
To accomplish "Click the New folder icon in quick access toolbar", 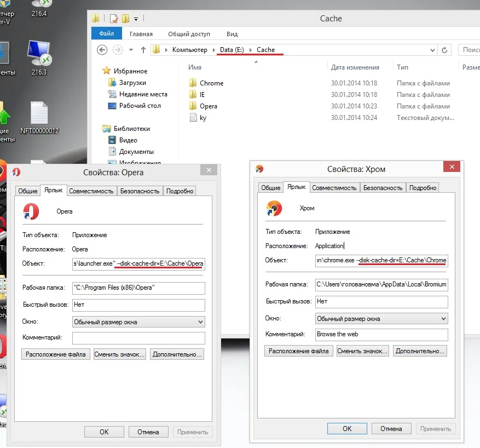I will (125, 19).
